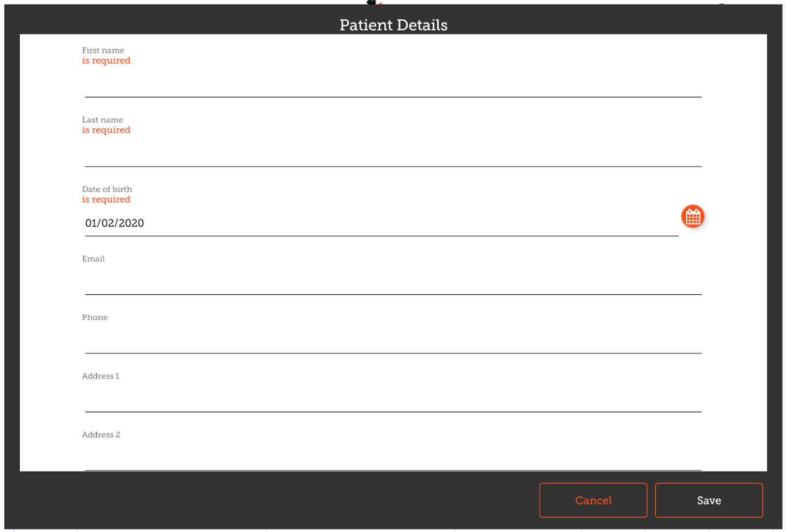Click the First name input field
Image resolution: width=786 pixels, height=532 pixels.
[393, 86]
